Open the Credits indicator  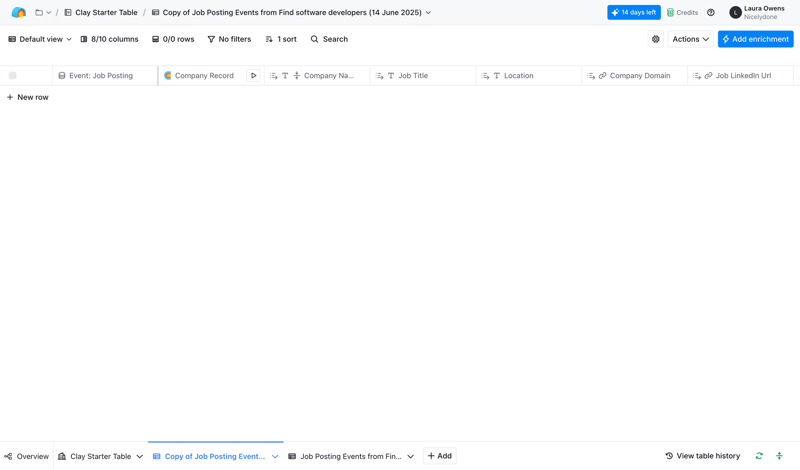pyautogui.click(x=682, y=12)
